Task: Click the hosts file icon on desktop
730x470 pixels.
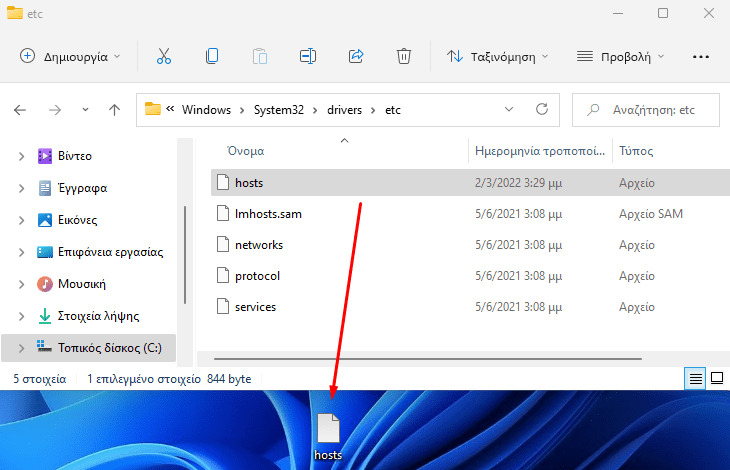Action: (x=328, y=428)
